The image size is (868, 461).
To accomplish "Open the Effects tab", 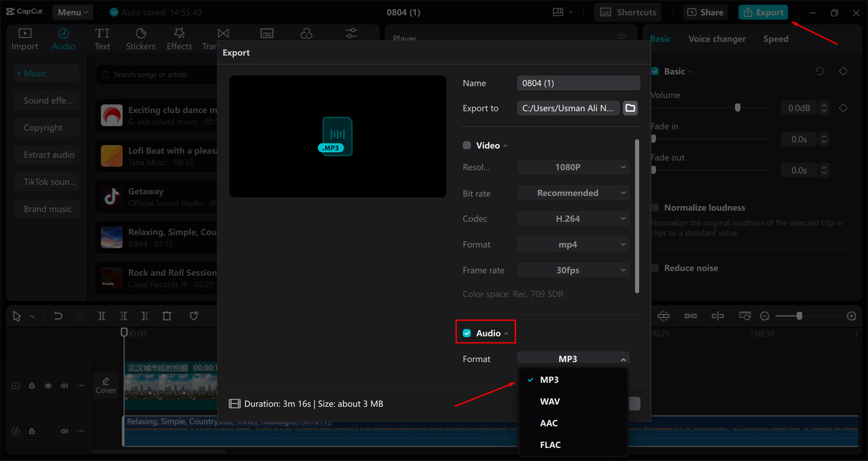I will tap(179, 39).
